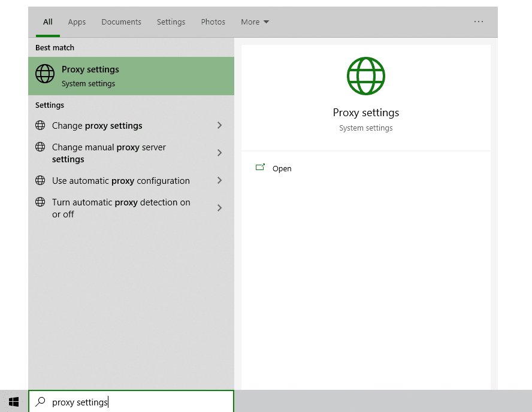The image size is (532, 412).
Task: Click the icon beside Turn automatic proxy detection
Action: pyautogui.click(x=40, y=202)
